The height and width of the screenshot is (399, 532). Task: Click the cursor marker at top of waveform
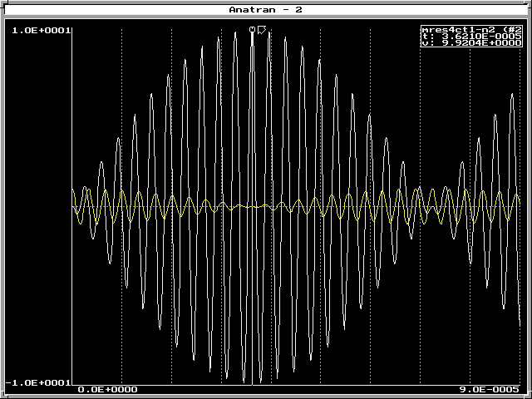pos(252,30)
